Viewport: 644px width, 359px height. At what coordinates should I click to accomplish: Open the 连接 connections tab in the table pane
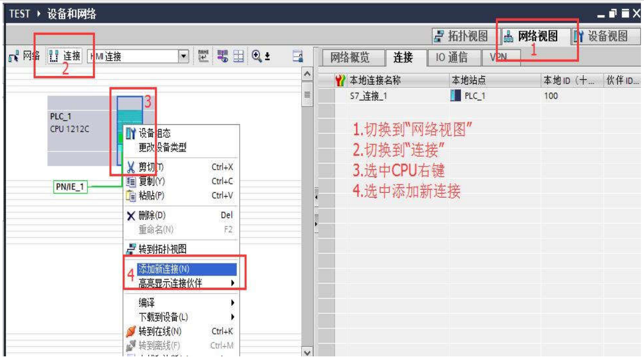(x=403, y=57)
